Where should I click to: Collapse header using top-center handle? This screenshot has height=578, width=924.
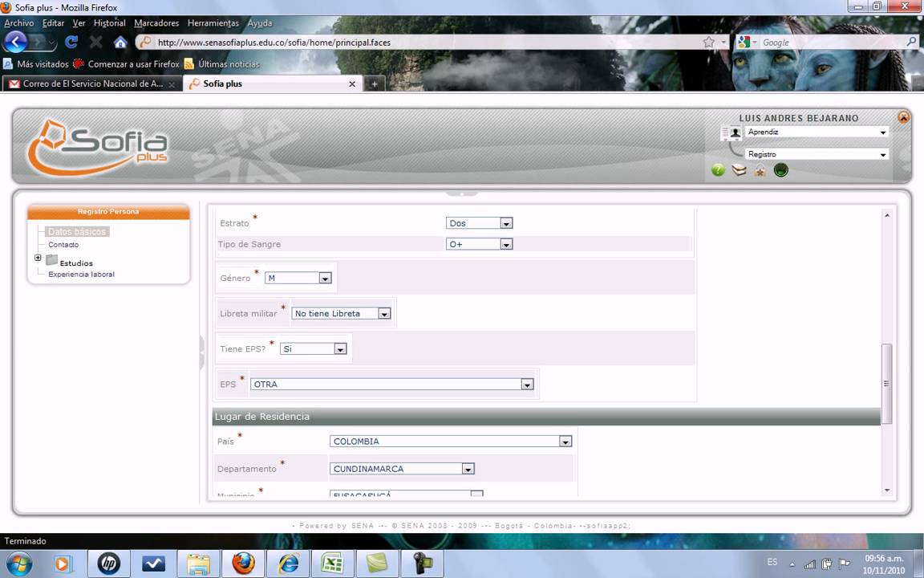click(461, 193)
